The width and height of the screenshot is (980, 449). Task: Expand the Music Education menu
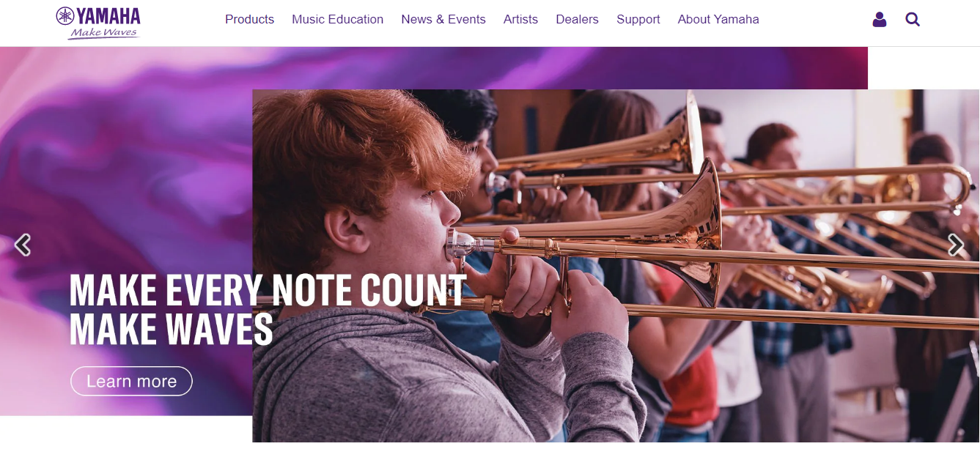[337, 20]
